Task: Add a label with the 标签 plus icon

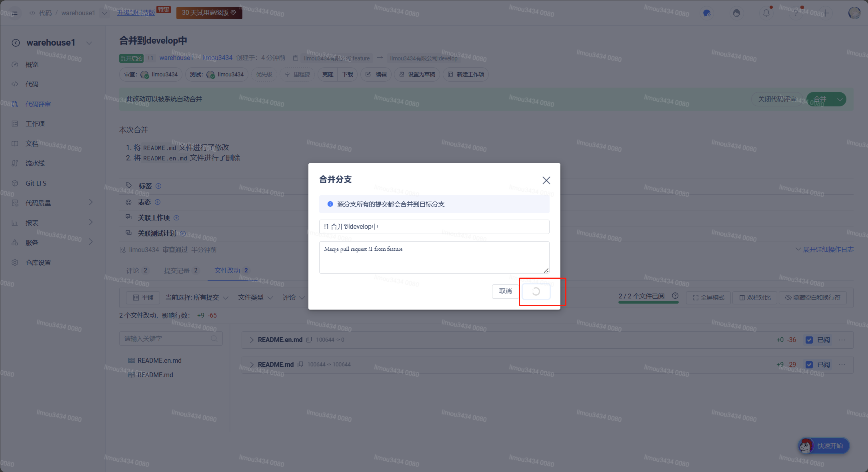Action: (158, 186)
